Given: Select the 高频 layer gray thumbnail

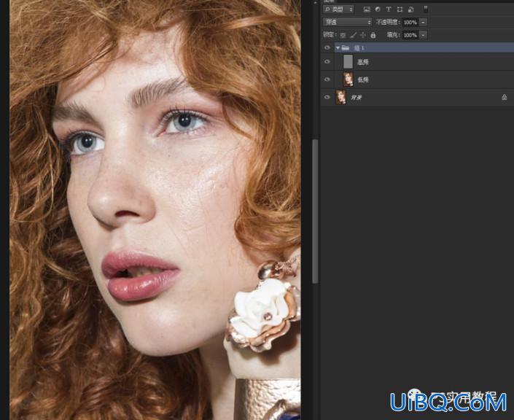Looking at the screenshot, I should [x=348, y=62].
